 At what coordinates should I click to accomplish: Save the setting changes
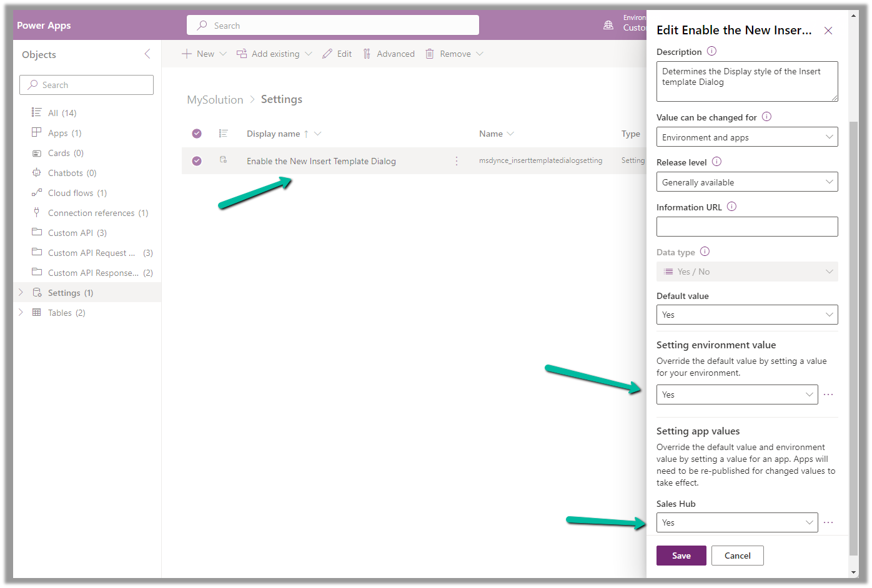click(681, 556)
